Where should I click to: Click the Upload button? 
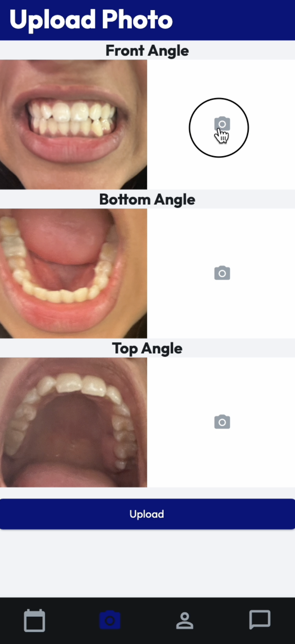[x=147, y=514]
